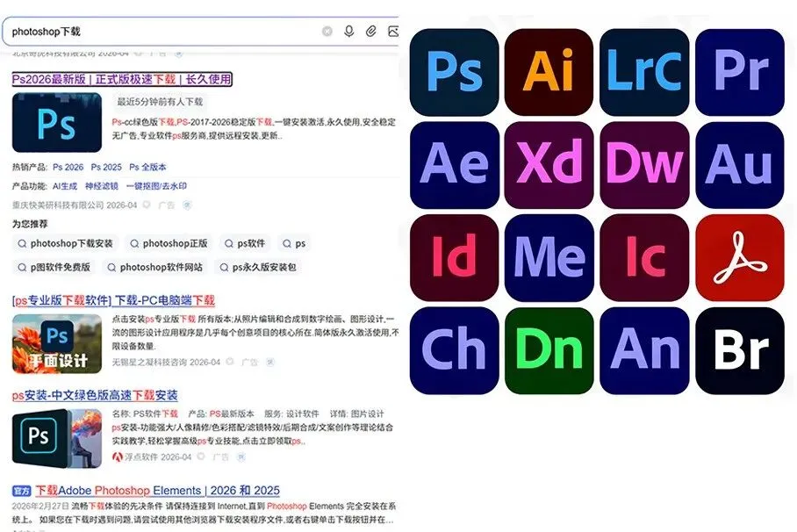Image resolution: width=797 pixels, height=532 pixels.
Task: Open the Ps2026最新版 正式版极速下载 result
Action: coord(122,79)
